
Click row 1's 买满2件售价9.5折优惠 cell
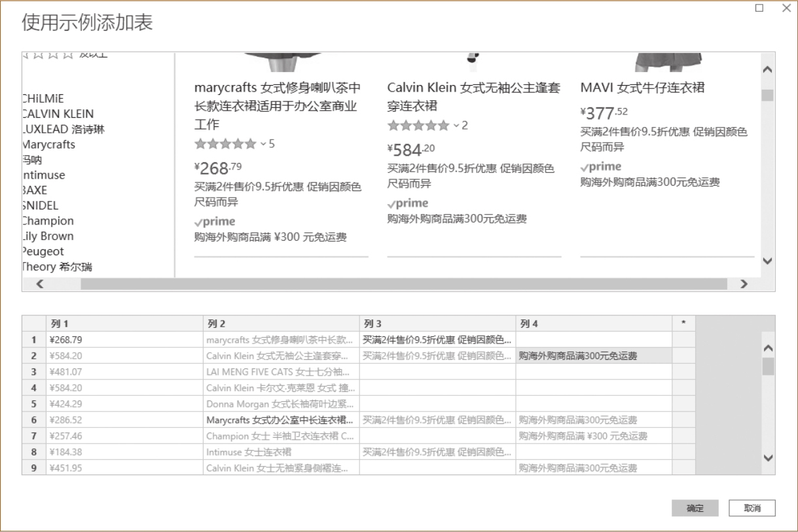click(437, 340)
